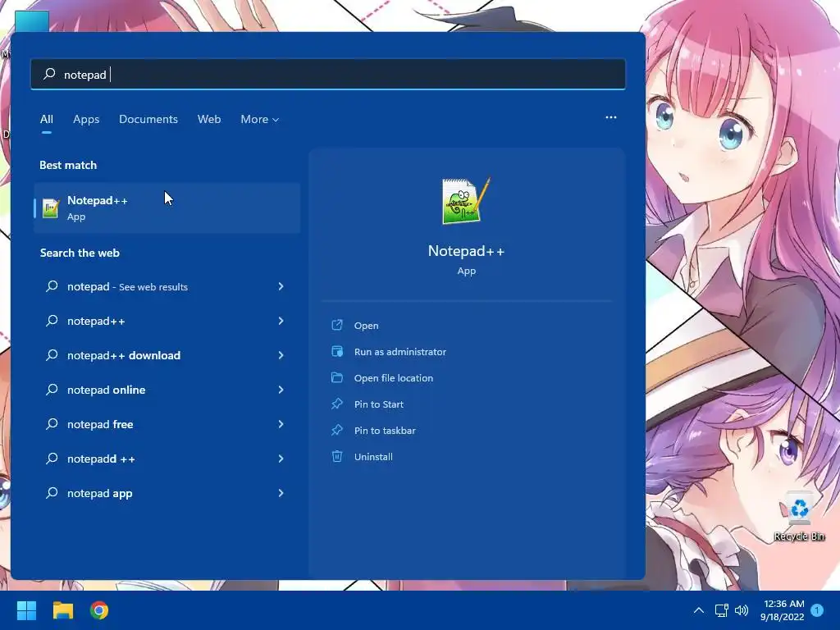Click search icon next to 'notepad free'

point(52,424)
